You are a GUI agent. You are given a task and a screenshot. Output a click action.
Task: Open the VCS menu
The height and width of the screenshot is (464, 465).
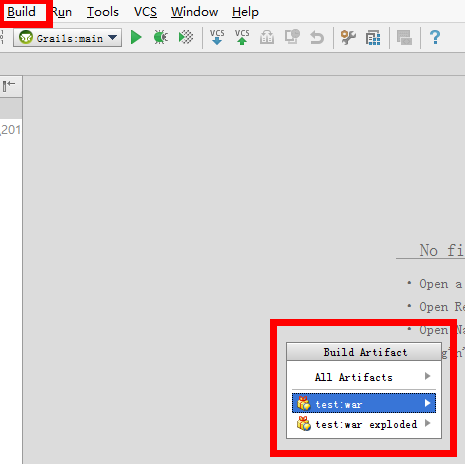click(145, 12)
